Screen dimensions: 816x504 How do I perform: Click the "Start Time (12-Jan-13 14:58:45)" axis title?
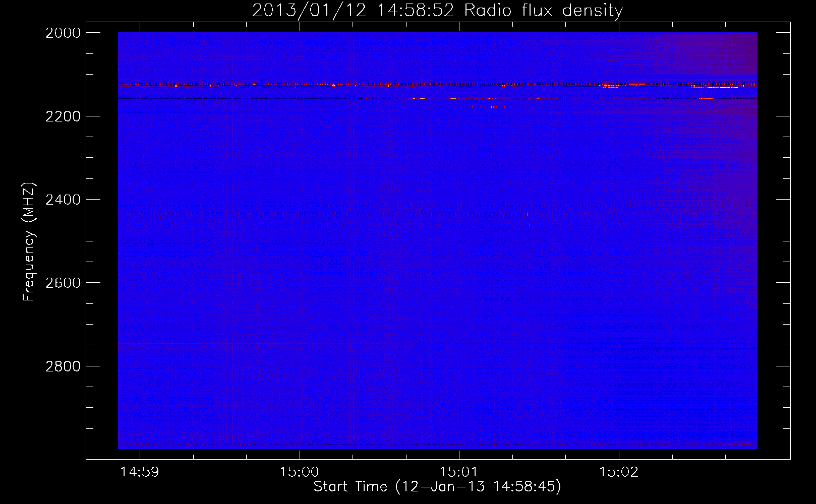[x=437, y=487]
